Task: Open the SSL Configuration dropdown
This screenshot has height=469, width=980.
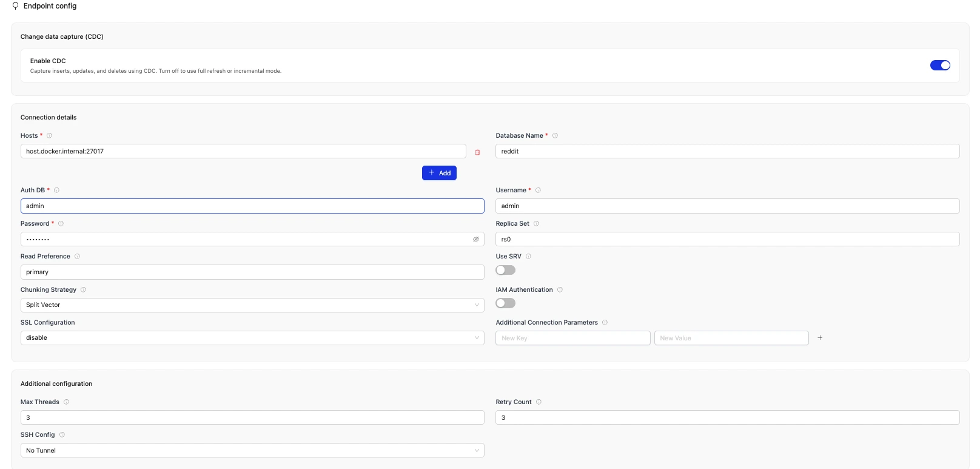Action: (252, 338)
